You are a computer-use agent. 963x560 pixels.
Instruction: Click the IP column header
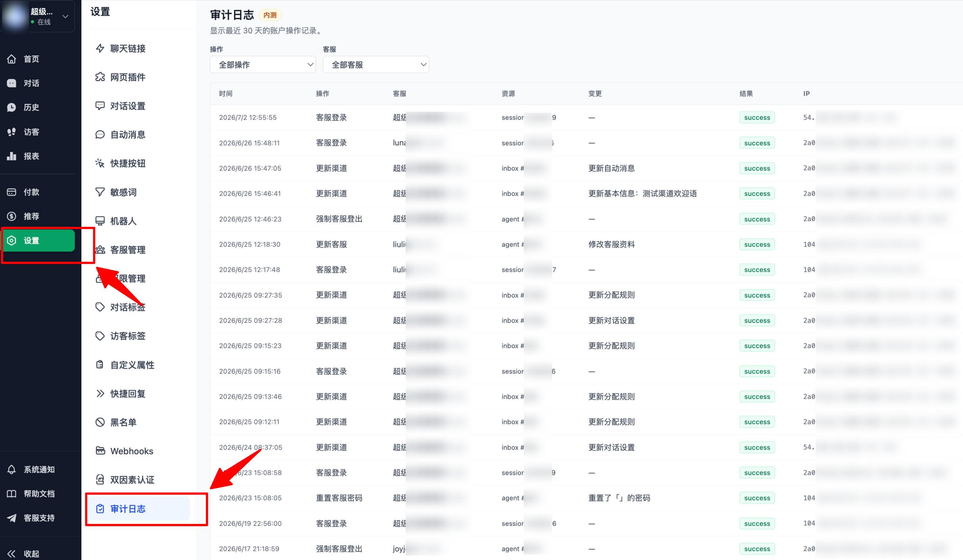point(806,93)
